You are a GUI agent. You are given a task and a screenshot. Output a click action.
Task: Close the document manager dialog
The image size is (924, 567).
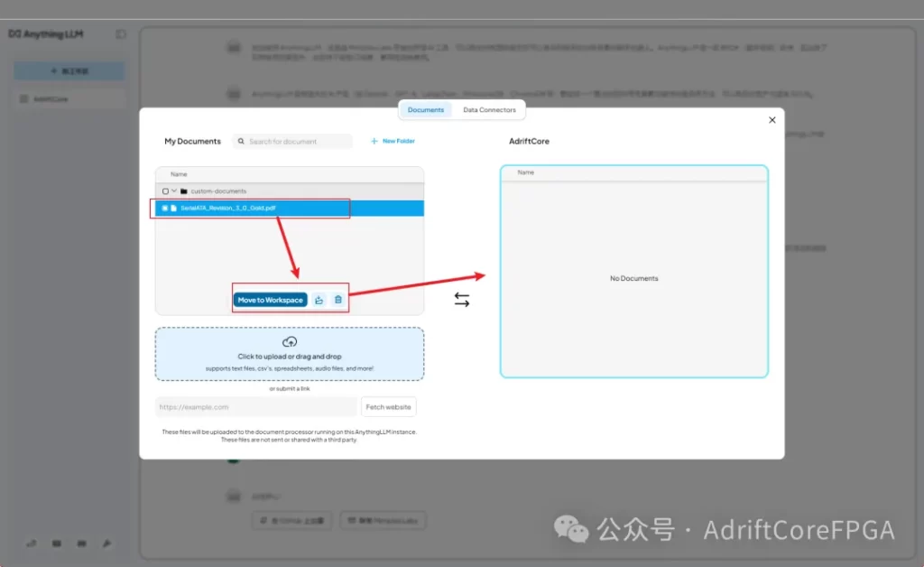pos(772,120)
